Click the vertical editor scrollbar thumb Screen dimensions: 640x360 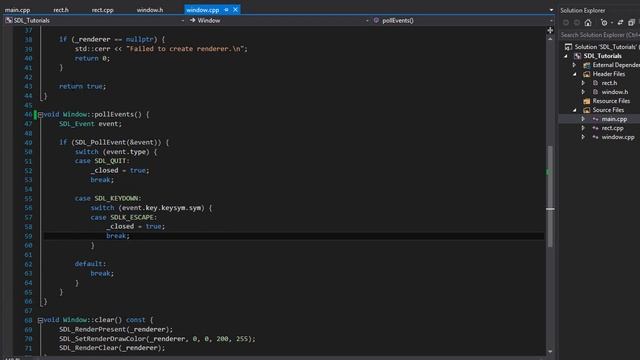tap(550, 196)
